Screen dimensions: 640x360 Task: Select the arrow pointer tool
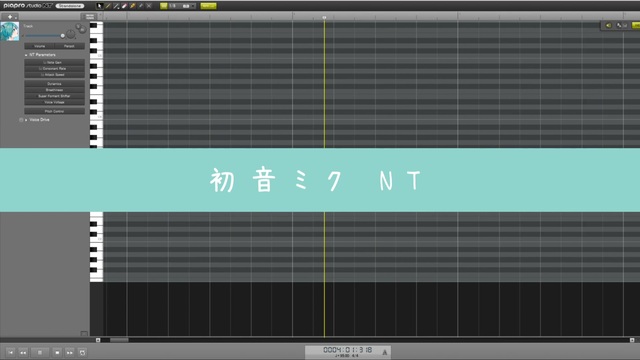tap(100, 6)
